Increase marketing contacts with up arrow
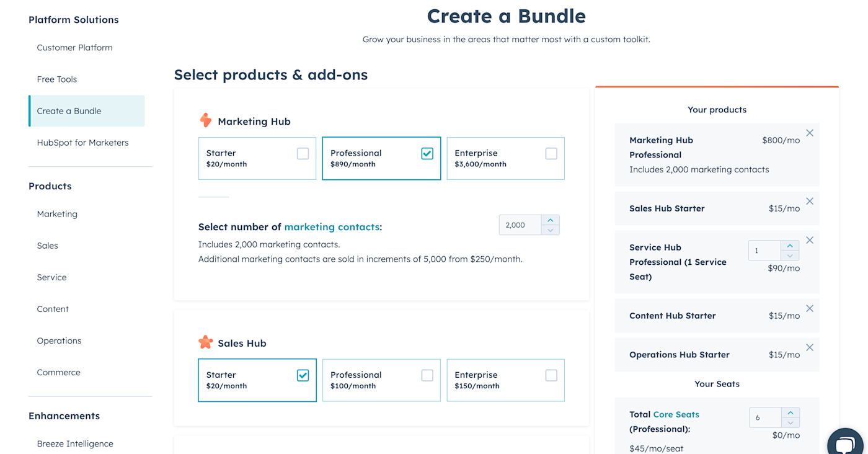The height and width of the screenshot is (454, 868). [550, 220]
